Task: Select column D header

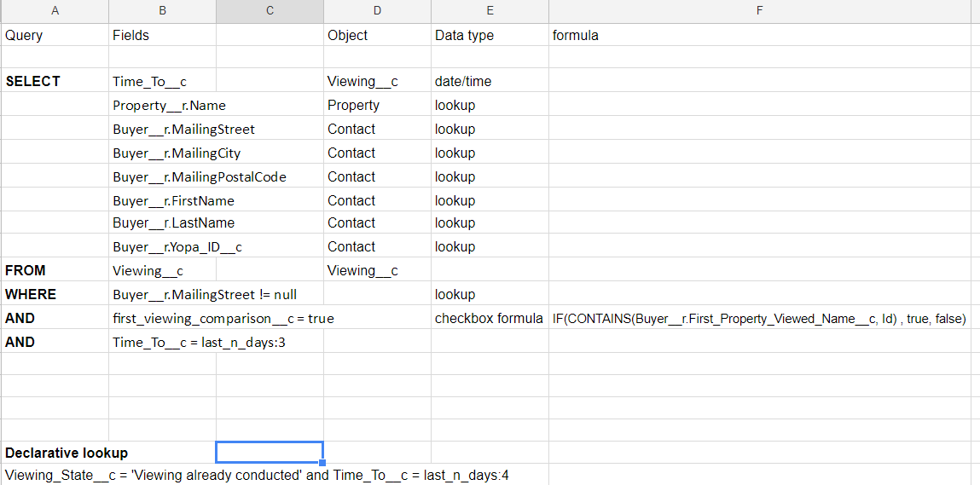Action: click(377, 10)
